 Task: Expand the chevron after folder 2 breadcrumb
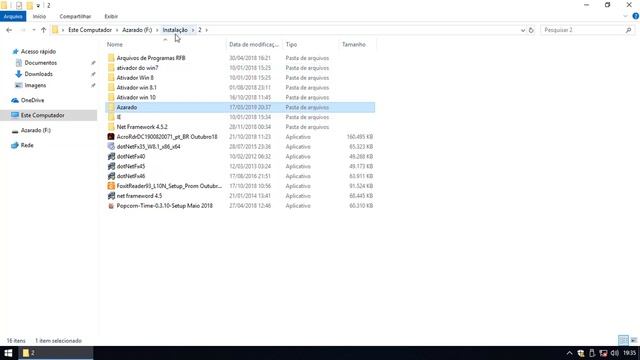(x=207, y=30)
